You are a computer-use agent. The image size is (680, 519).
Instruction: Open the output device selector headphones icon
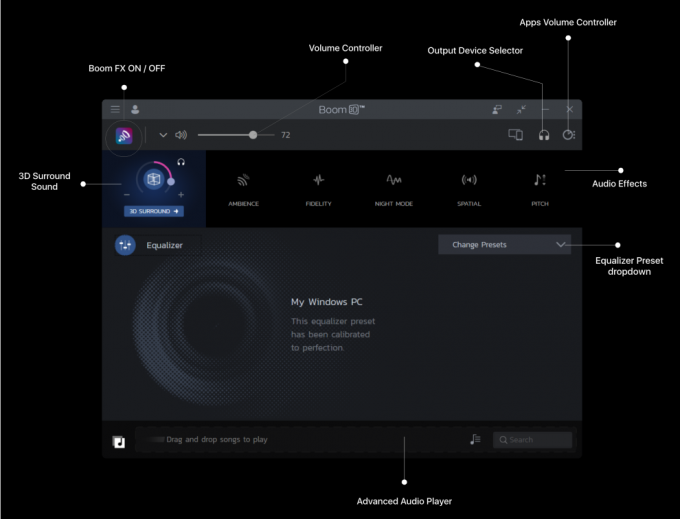click(x=544, y=135)
